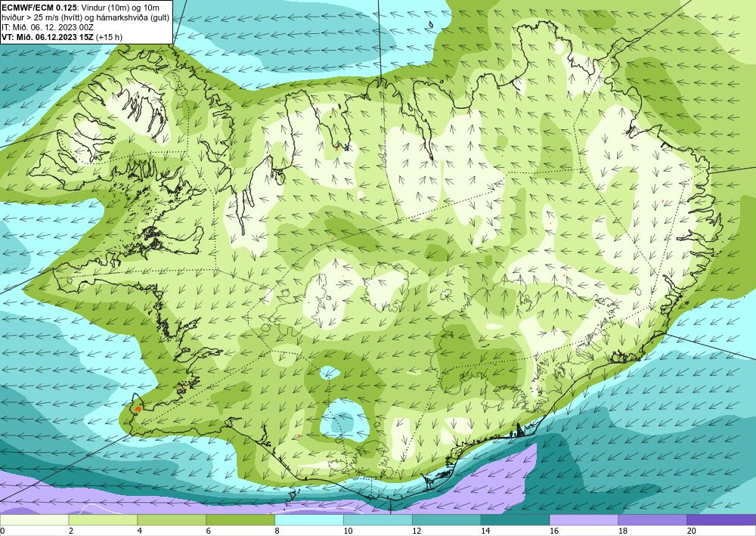Click the legend scale label "16"
Viewport: 756px width, 536px height.
pos(553,531)
